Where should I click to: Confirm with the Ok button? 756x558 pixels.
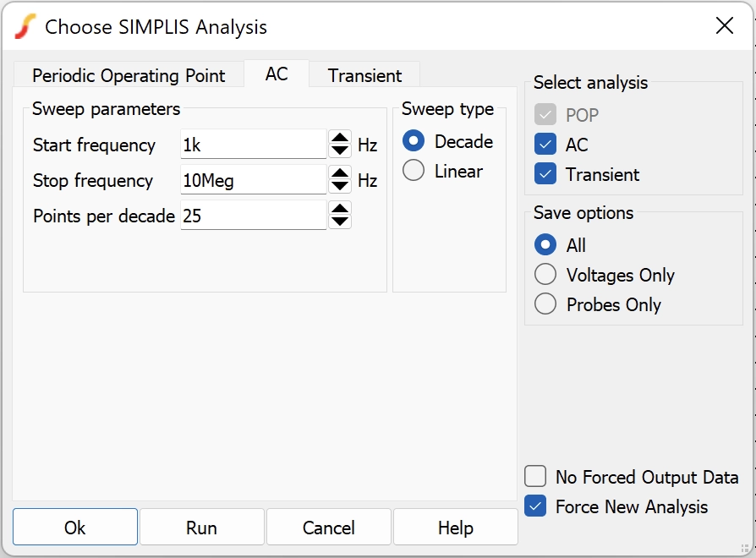point(75,528)
